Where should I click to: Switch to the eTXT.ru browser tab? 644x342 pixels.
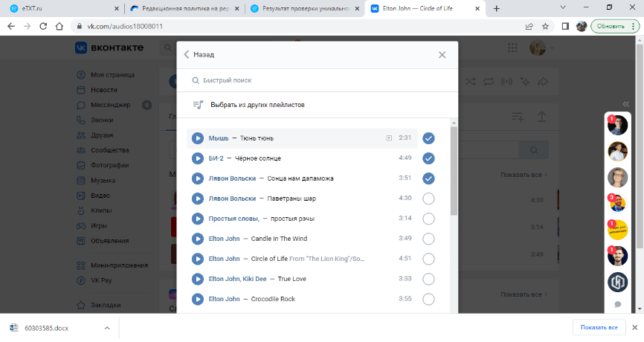pyautogui.click(x=65, y=9)
